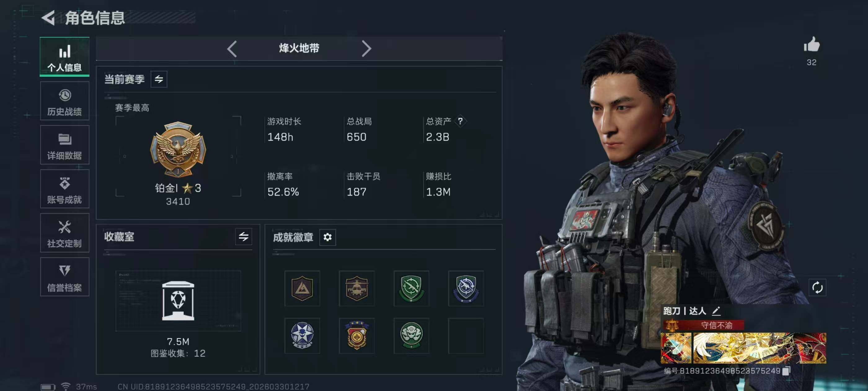Toggle the 当前赛季 season switch
Screen dimensions: 868x391
click(x=159, y=79)
